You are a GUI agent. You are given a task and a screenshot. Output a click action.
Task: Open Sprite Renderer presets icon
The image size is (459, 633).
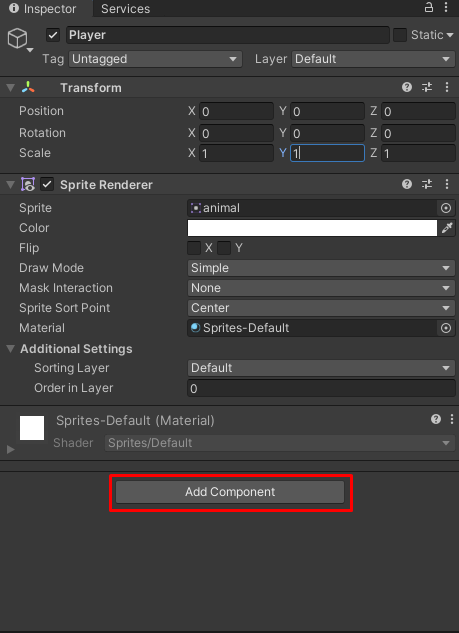[x=427, y=184]
